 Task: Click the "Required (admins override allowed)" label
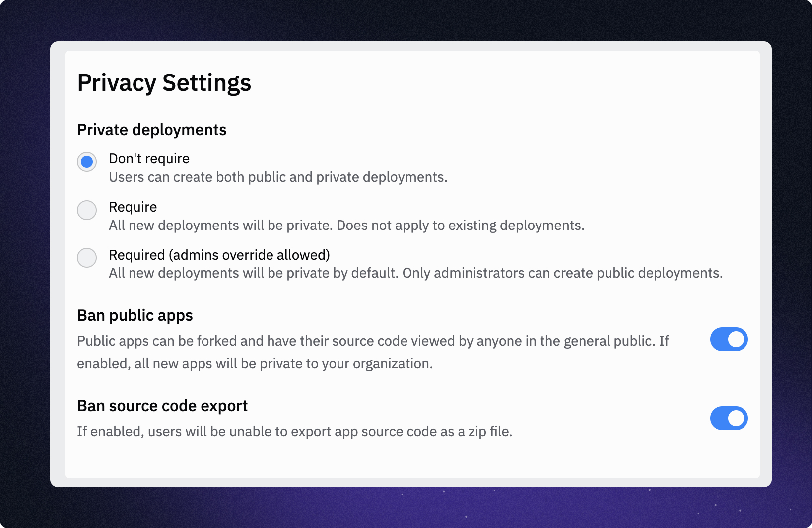[x=219, y=255]
